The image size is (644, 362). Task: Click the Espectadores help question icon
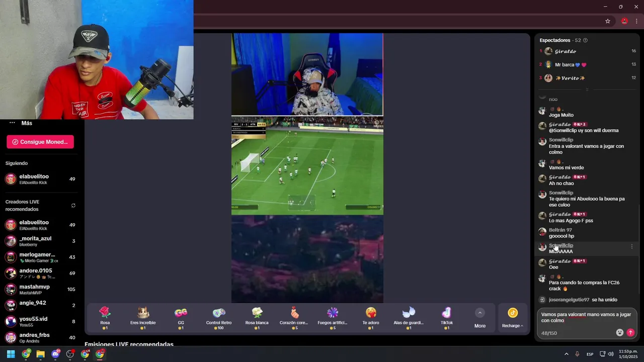click(x=585, y=40)
